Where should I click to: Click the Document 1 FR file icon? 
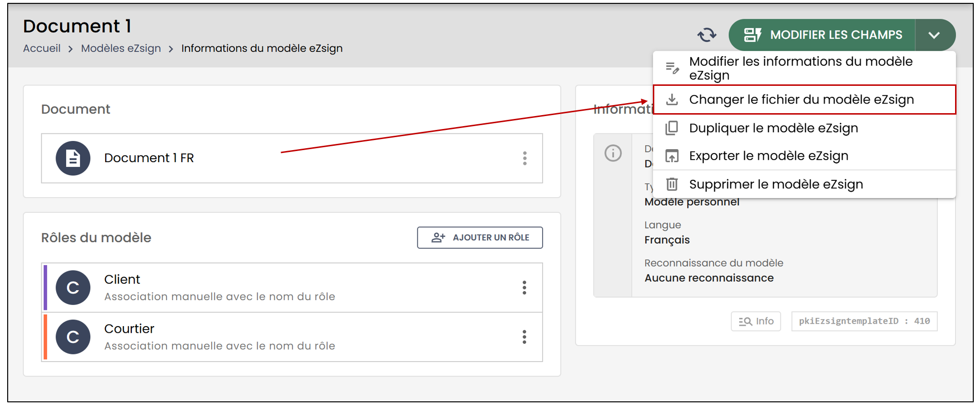coord(73,158)
